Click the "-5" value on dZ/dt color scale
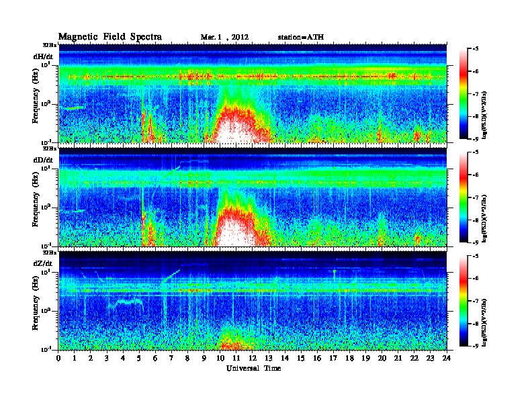Image resolution: width=532 pixels, height=411 pixels. [476, 256]
